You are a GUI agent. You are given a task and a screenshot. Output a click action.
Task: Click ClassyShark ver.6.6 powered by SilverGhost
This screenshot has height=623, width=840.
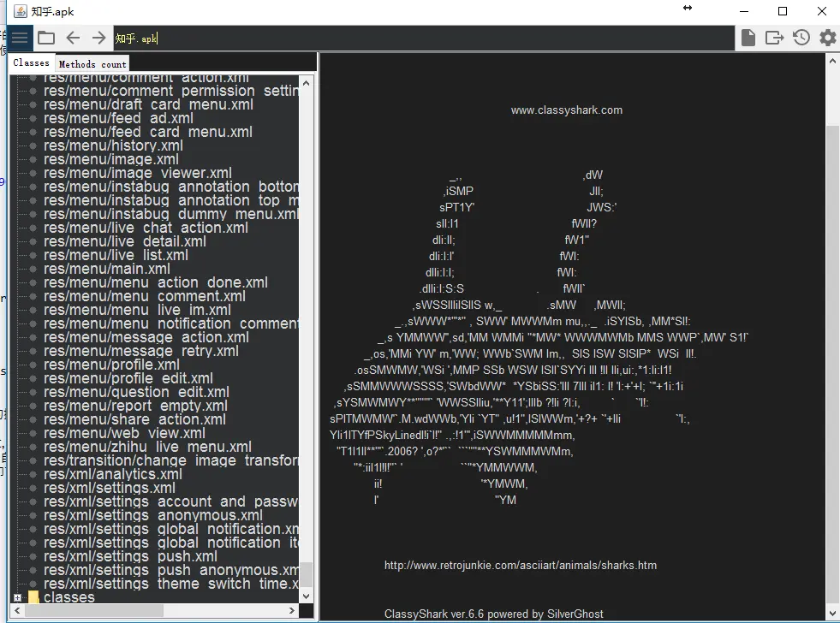[x=493, y=614]
